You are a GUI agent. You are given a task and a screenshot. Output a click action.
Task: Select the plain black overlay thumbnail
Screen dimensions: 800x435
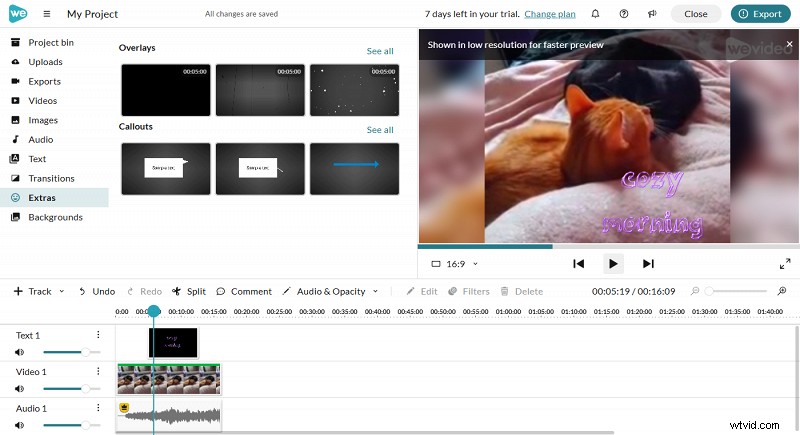[166, 90]
